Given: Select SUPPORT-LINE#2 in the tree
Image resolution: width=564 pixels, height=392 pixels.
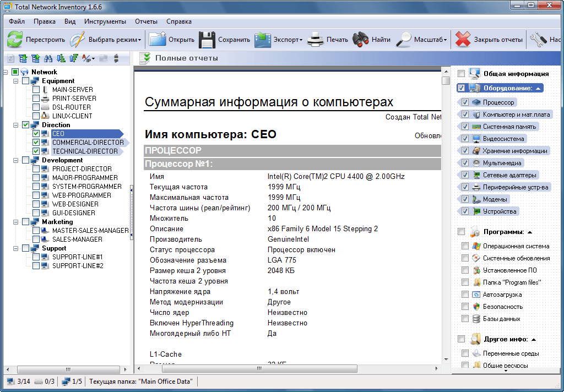Looking at the screenshot, I should (78, 266).
